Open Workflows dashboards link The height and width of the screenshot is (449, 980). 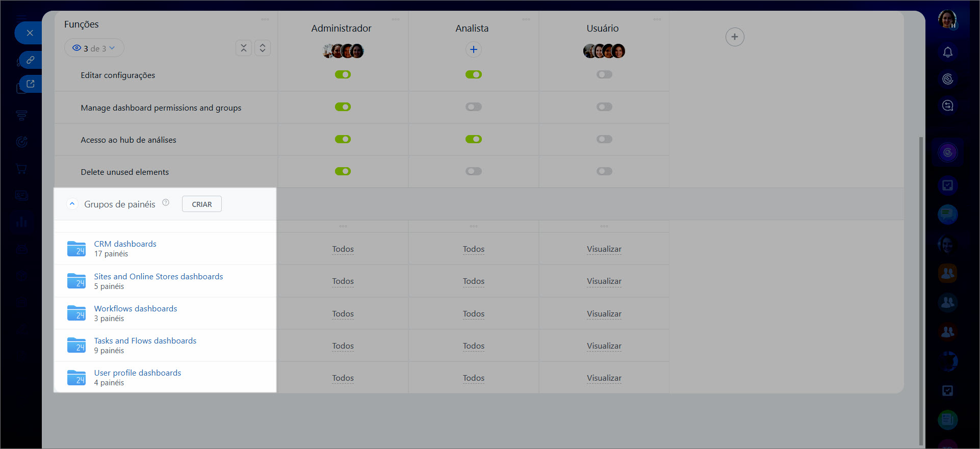pyautogui.click(x=136, y=308)
